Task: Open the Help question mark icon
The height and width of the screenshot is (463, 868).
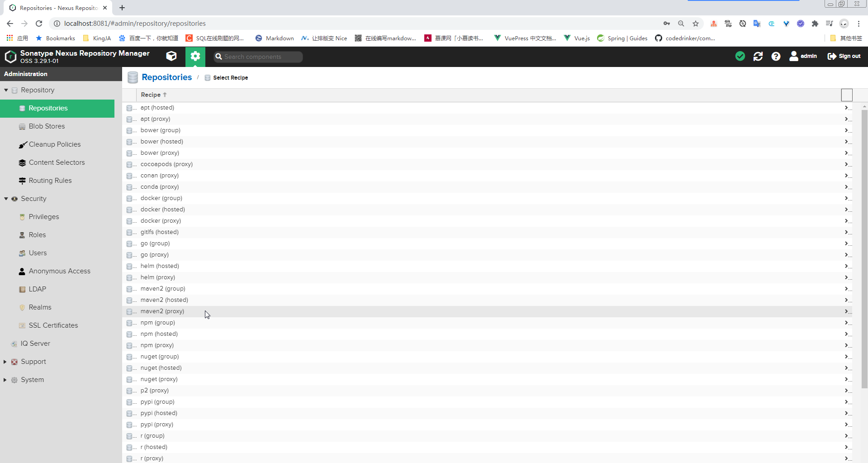Action: pyautogui.click(x=776, y=56)
